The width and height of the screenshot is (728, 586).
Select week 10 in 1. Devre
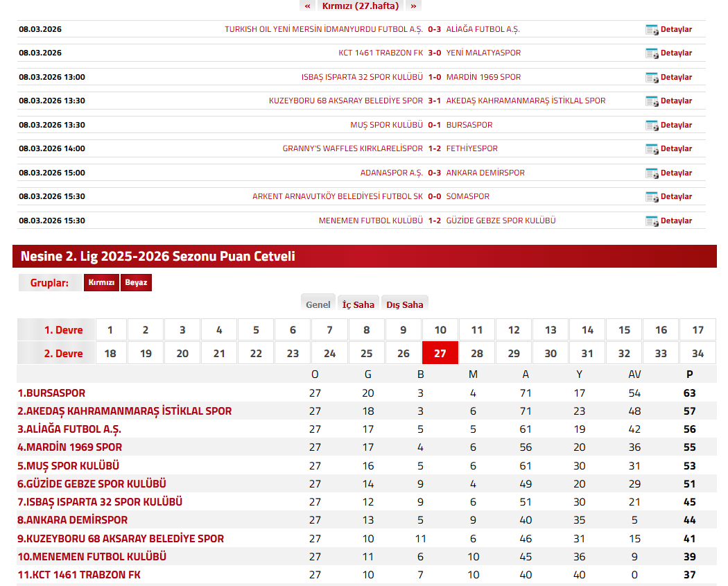pos(440,330)
